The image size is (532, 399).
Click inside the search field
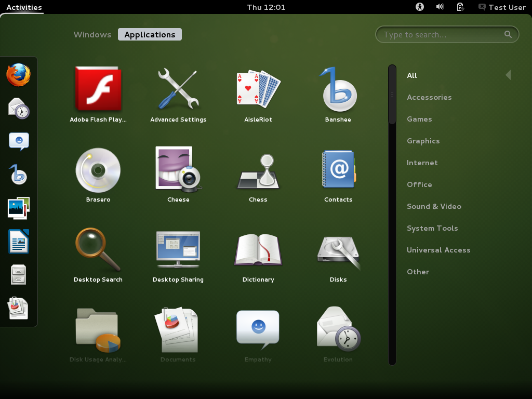447,34
